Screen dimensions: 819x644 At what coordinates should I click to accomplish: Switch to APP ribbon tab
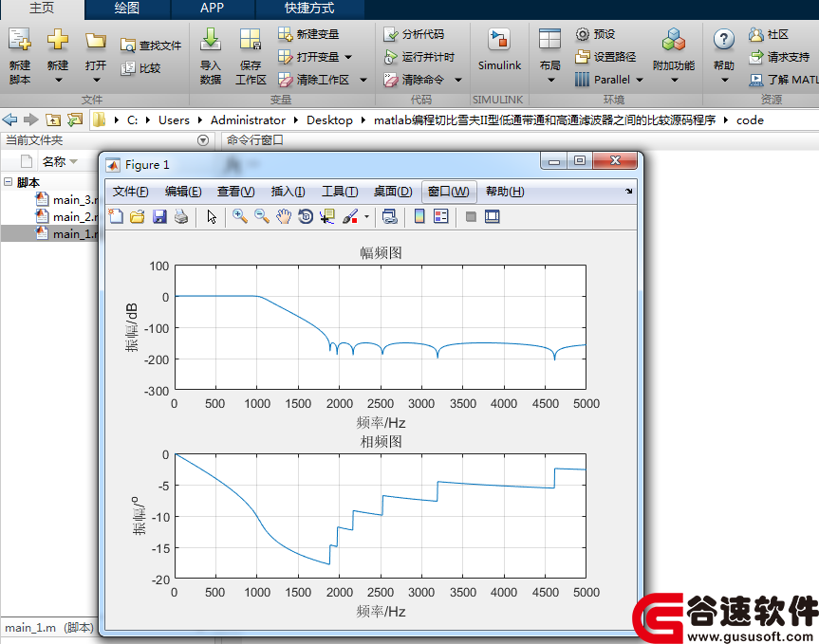[212, 9]
